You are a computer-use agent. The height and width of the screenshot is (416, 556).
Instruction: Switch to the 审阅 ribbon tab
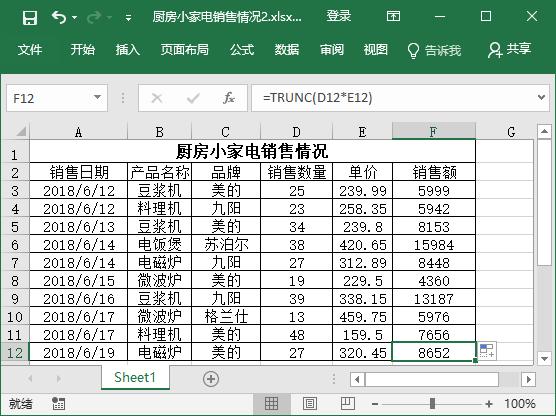click(x=332, y=50)
